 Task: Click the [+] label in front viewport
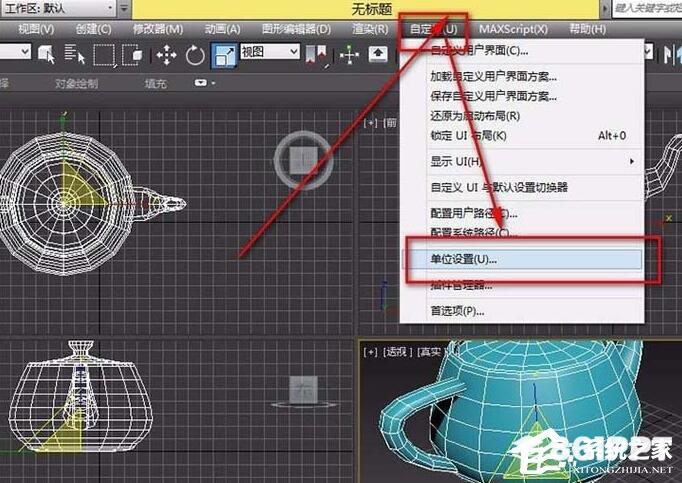click(370, 123)
